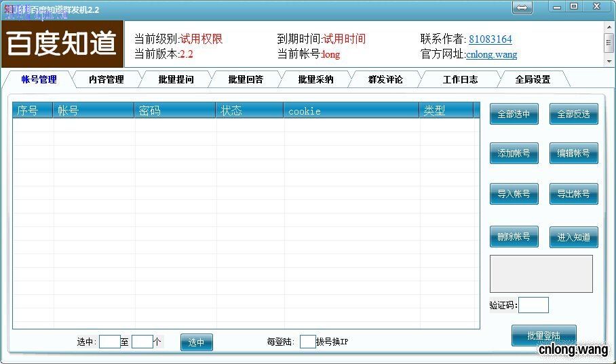
Task: Open the 内容管理 tab
Action: [x=106, y=80]
